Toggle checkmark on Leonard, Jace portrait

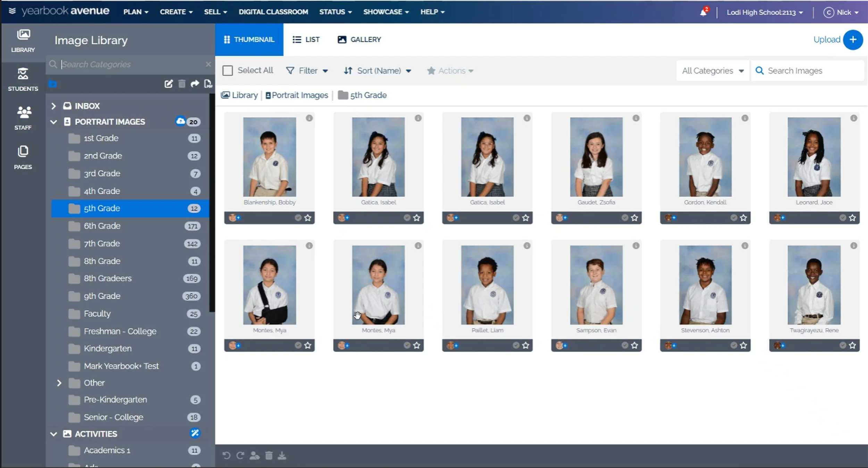(843, 218)
